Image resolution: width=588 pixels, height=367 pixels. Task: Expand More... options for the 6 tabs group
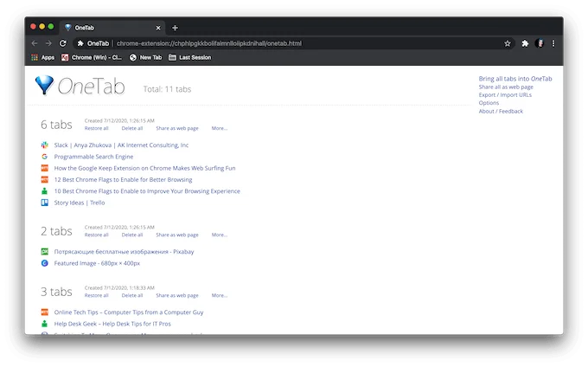[220, 128]
